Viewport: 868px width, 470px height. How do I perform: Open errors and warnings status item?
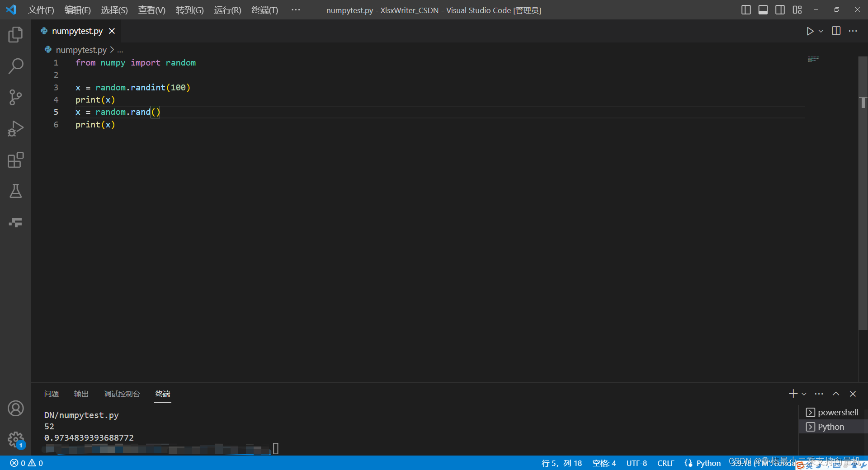coord(27,463)
